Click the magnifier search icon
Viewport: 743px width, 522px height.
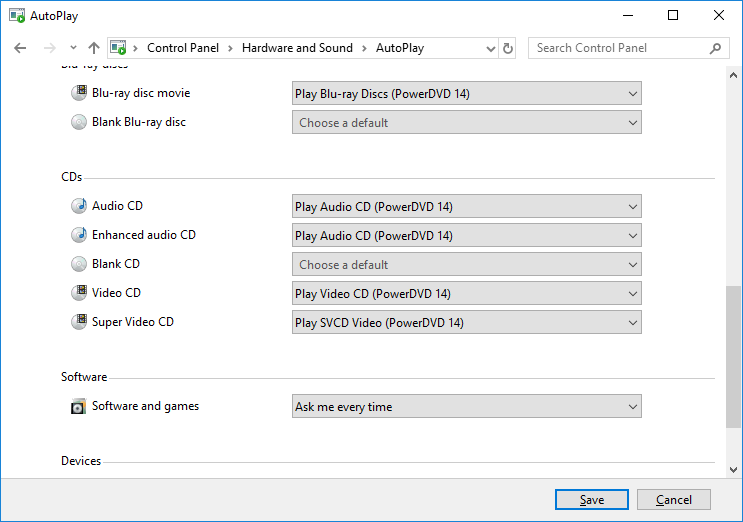pyautogui.click(x=716, y=48)
